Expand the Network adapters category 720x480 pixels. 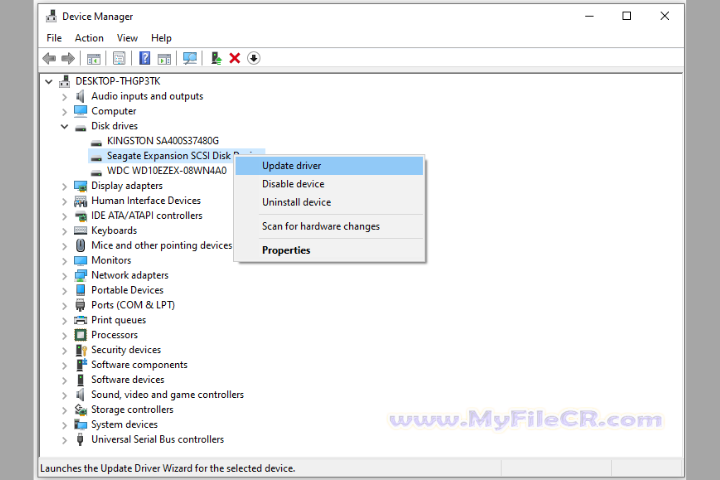(x=64, y=276)
